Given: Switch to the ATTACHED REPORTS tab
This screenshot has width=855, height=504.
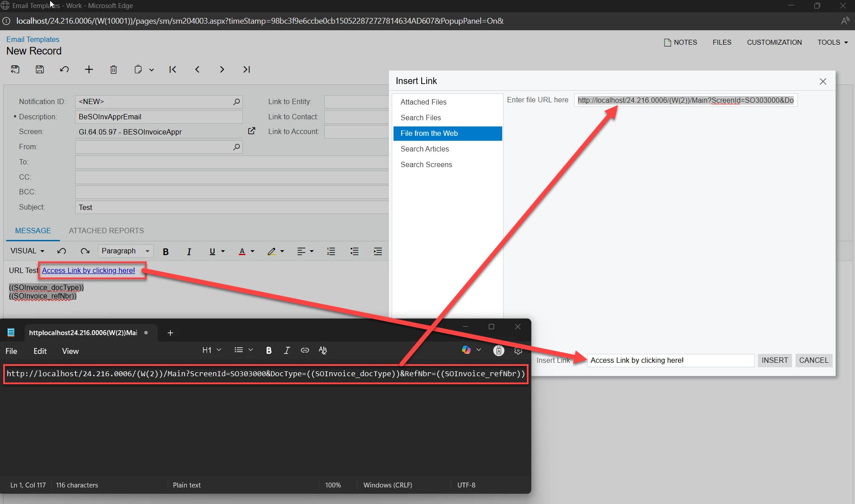Looking at the screenshot, I should [x=106, y=231].
